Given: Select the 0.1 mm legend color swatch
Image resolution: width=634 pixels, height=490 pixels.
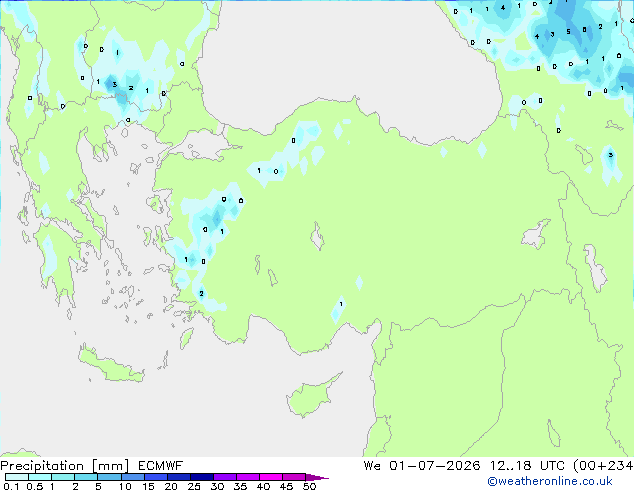Looking at the screenshot, I should (x=17, y=477).
